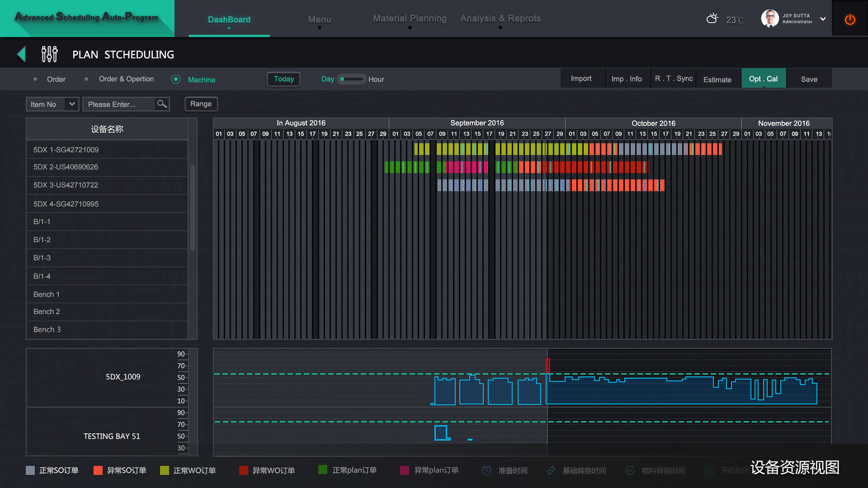868x488 pixels.
Task: Open the Material Planning tab
Action: pos(410,19)
